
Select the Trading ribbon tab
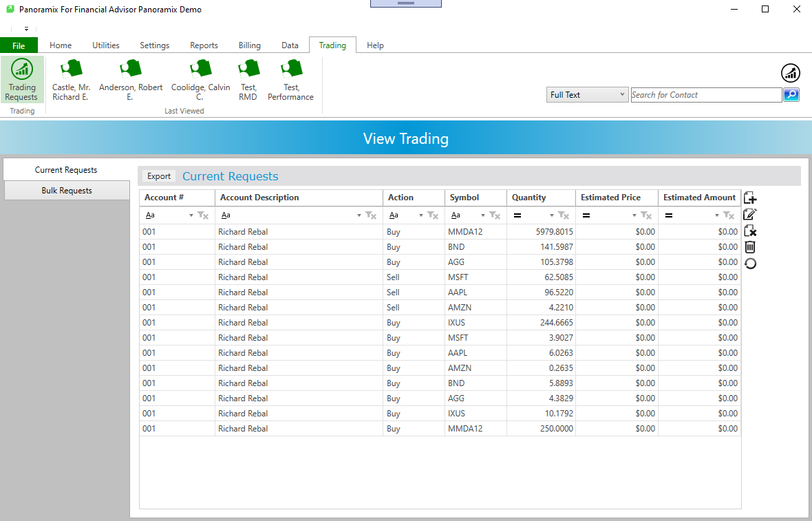pos(332,45)
